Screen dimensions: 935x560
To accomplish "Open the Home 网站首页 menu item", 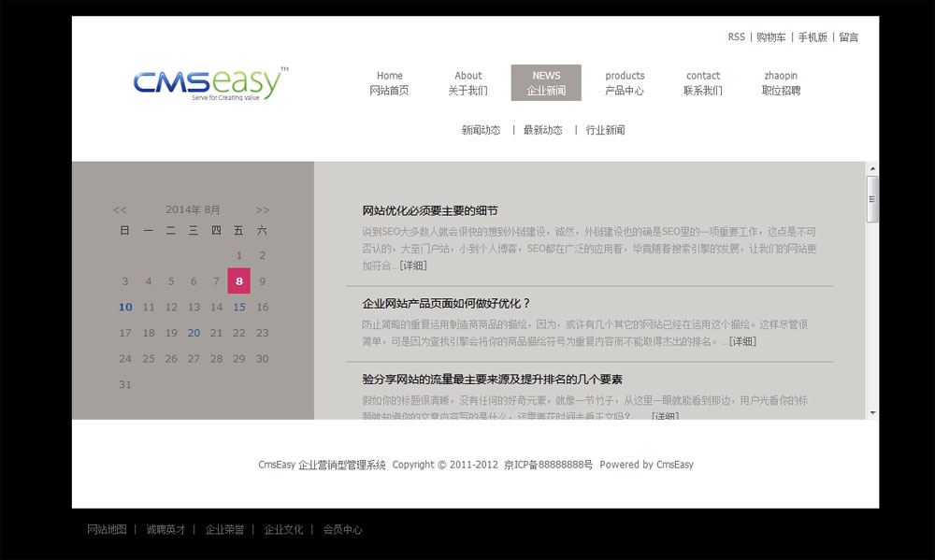I will pos(389,83).
